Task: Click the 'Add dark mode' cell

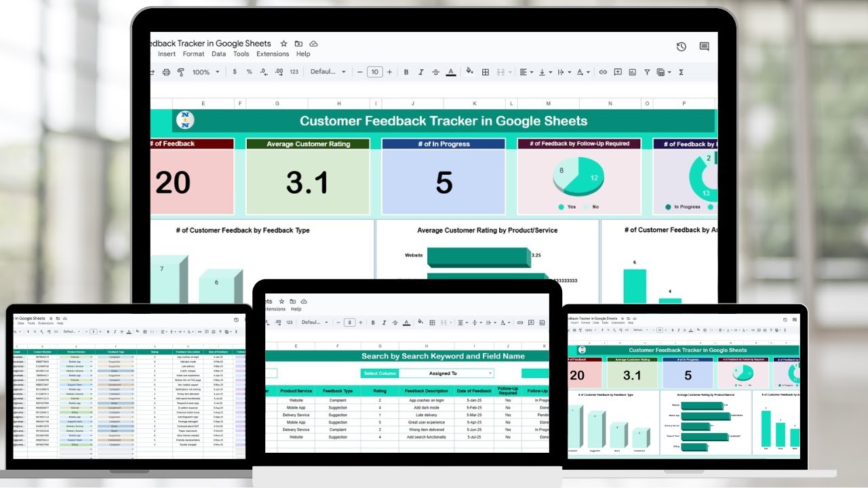Action: (427, 409)
